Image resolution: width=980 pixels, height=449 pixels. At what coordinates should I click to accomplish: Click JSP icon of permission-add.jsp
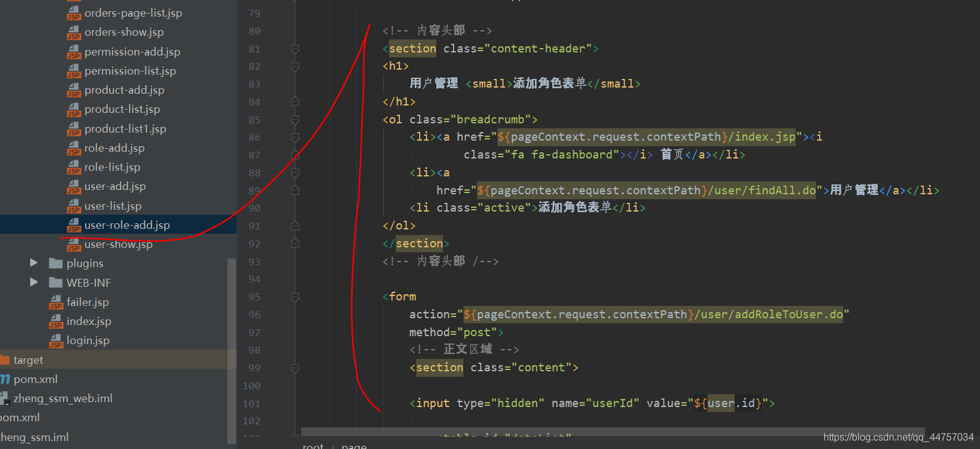coord(74,52)
